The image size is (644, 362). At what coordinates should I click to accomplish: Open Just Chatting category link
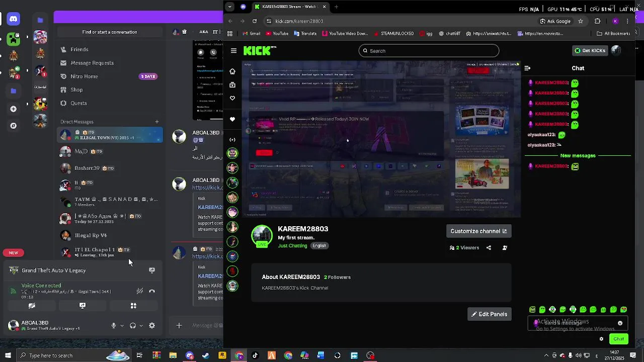tap(292, 246)
